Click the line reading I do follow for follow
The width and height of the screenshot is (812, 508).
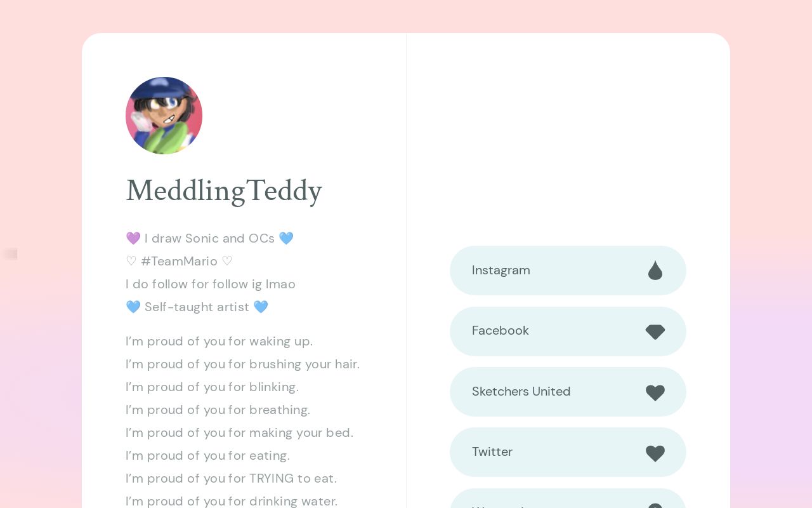(211, 284)
